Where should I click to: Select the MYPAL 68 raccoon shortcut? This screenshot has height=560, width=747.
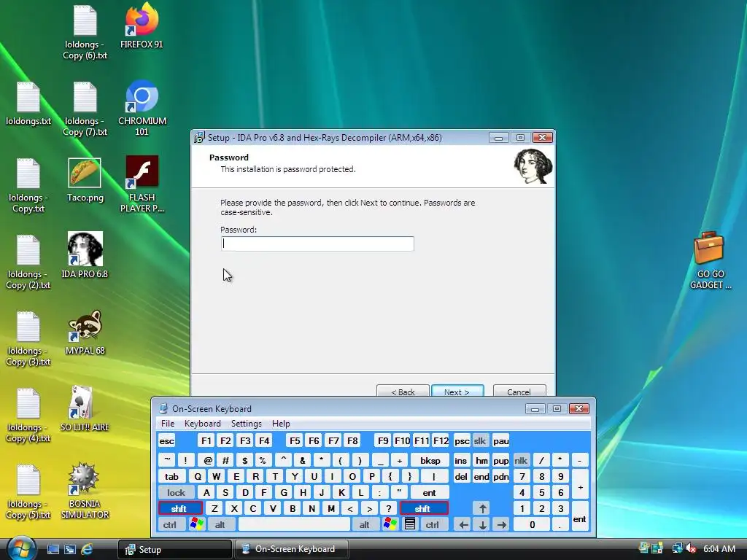click(85, 332)
